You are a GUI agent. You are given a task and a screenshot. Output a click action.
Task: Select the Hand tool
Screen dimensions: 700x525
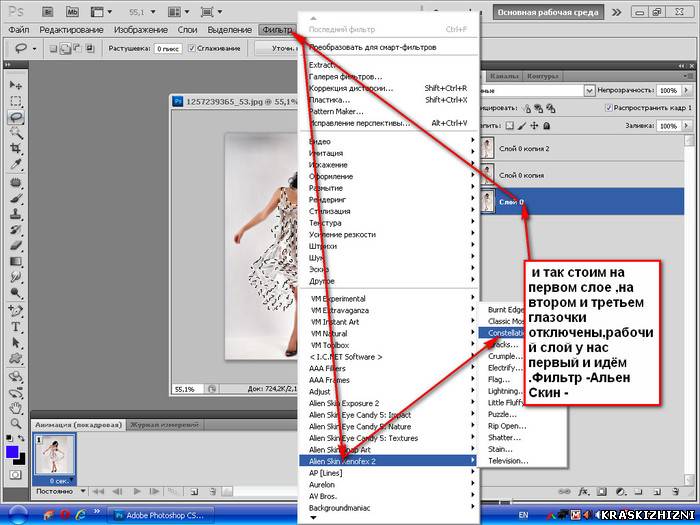coord(16,407)
